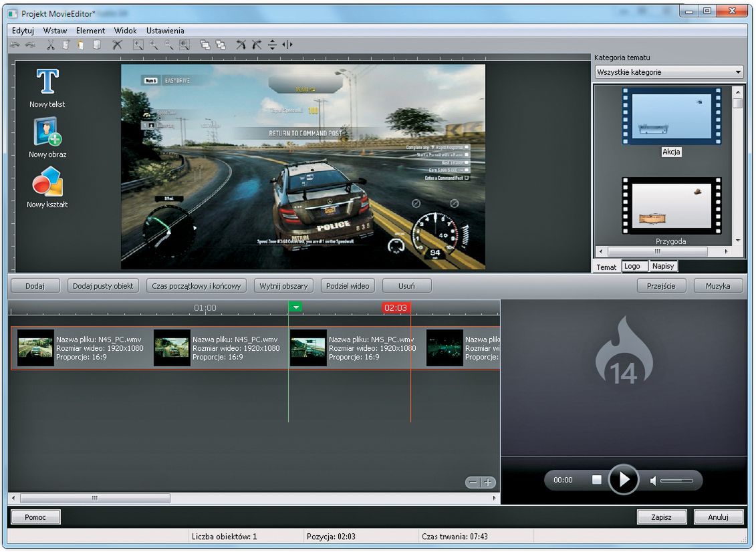Click the Podziel wideo button
Viewport: 756px width, 552px height.
click(x=348, y=286)
